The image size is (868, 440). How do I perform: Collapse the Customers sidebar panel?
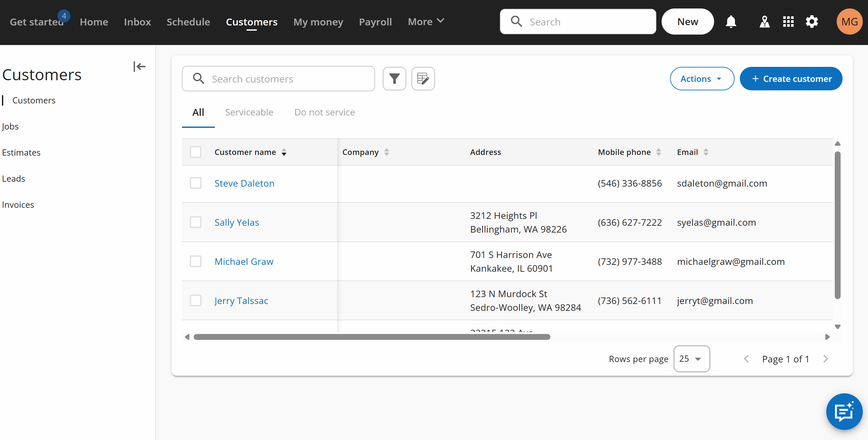(x=139, y=67)
